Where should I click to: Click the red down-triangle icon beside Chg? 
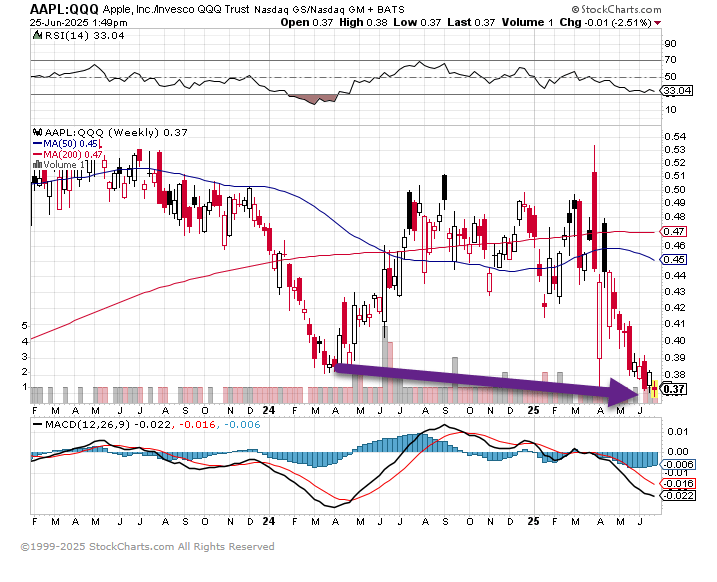pos(658,23)
